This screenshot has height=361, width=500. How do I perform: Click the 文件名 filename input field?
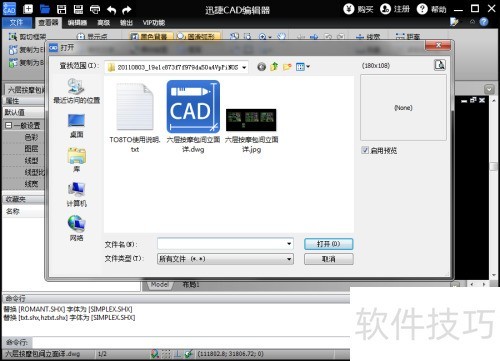point(221,244)
